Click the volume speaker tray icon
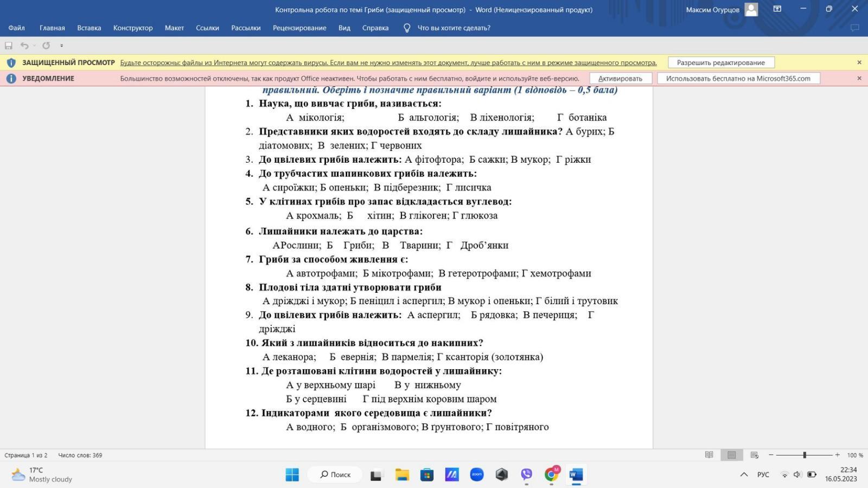Viewport: 868px width, 488px height. (x=797, y=474)
